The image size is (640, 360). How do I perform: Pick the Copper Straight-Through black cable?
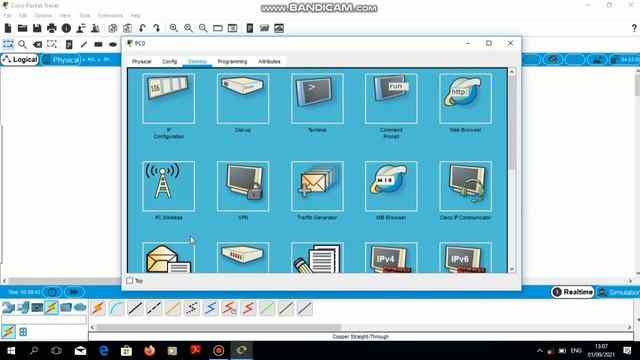136,308
